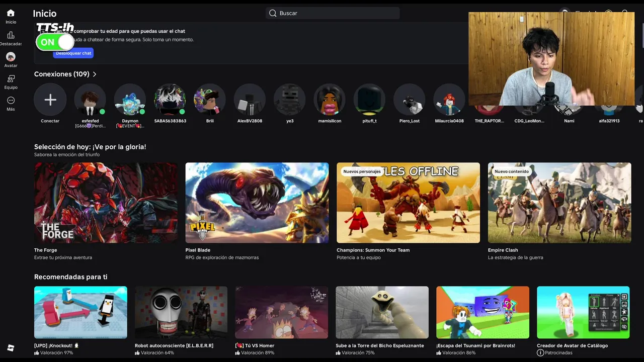The height and width of the screenshot is (362, 644).
Task: Open Piero_Lost's avatar
Action: [x=410, y=100]
